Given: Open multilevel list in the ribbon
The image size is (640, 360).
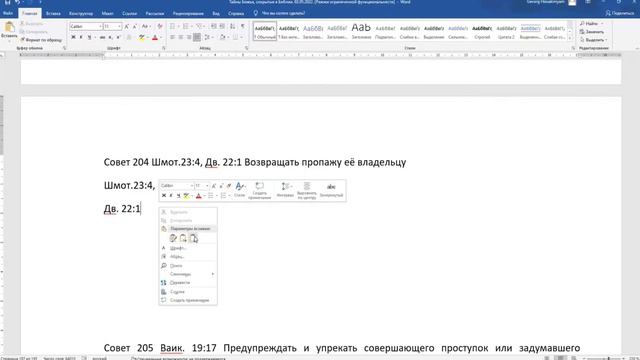Looking at the screenshot, I should pyautogui.click(x=200, y=27).
